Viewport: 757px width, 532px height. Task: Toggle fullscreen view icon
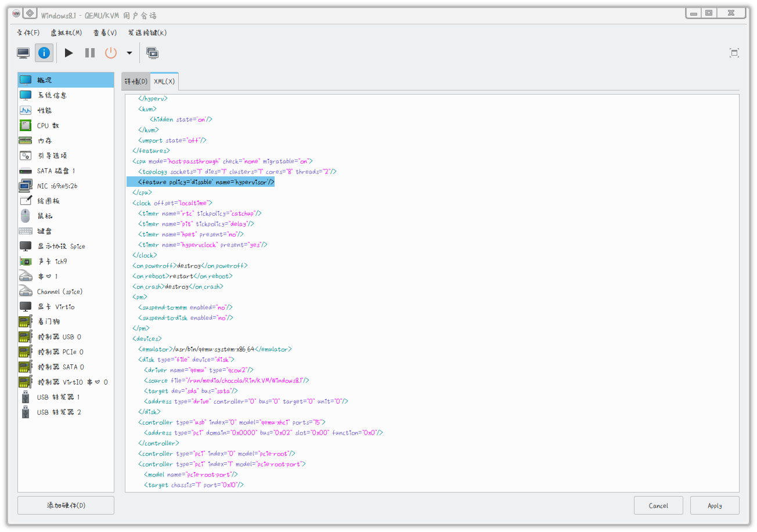(x=734, y=53)
